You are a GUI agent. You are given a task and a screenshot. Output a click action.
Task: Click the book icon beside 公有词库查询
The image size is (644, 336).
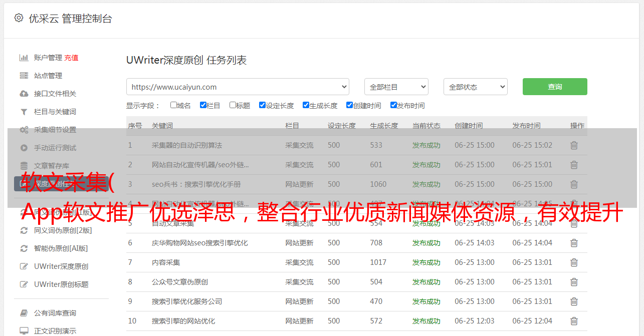(x=24, y=313)
